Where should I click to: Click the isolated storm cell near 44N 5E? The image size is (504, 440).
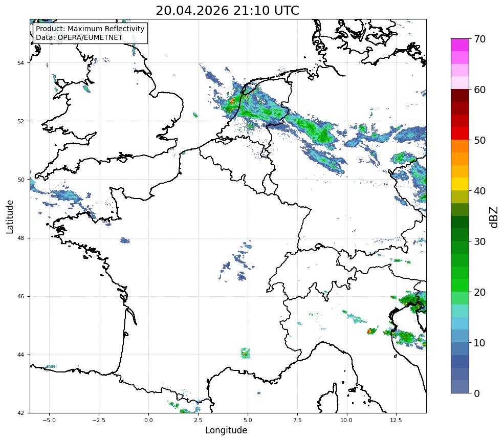[x=245, y=353]
